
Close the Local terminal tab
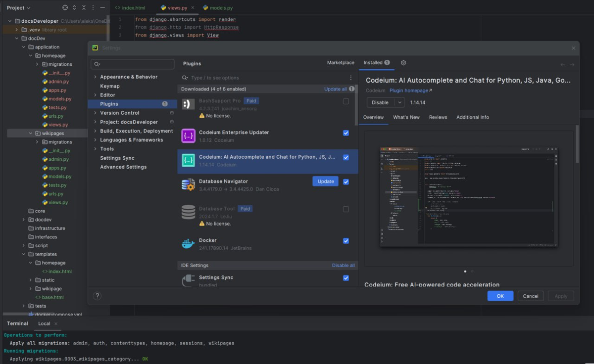pos(56,323)
